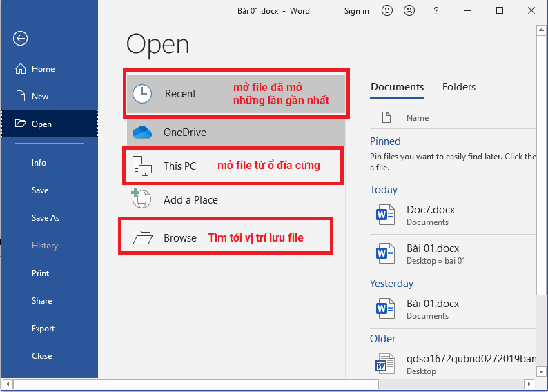548x392 pixels.
Task: Click the Home house icon
Action: click(x=21, y=69)
